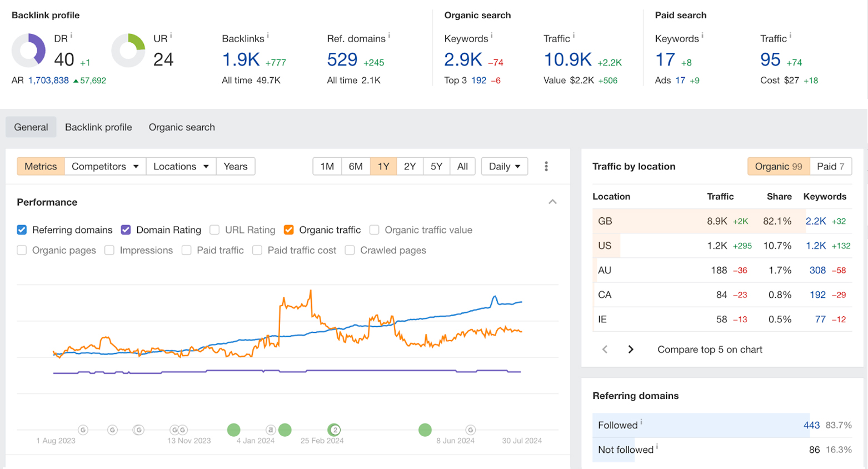The width and height of the screenshot is (868, 469).
Task: Click info icon beside Backlinks label
Action: tap(268, 36)
